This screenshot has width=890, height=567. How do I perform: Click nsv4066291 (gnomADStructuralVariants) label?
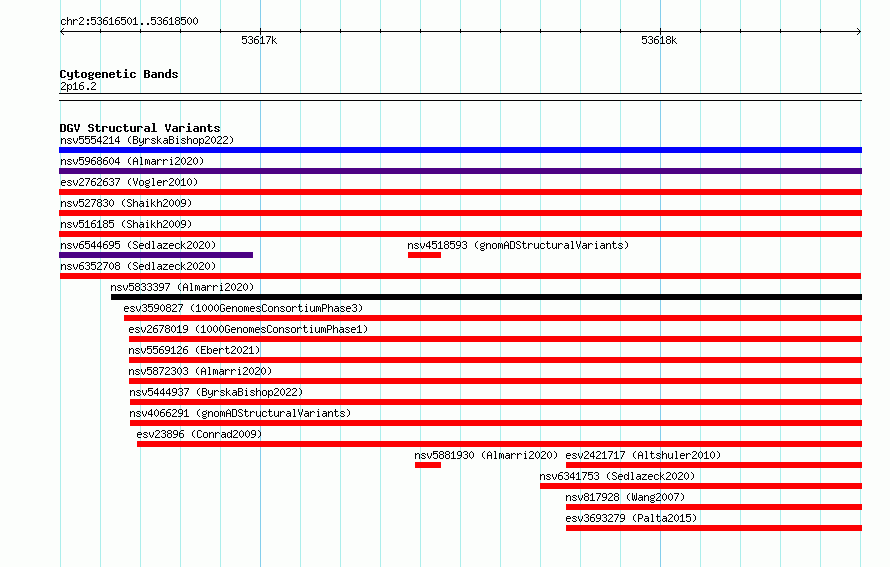coord(240,413)
